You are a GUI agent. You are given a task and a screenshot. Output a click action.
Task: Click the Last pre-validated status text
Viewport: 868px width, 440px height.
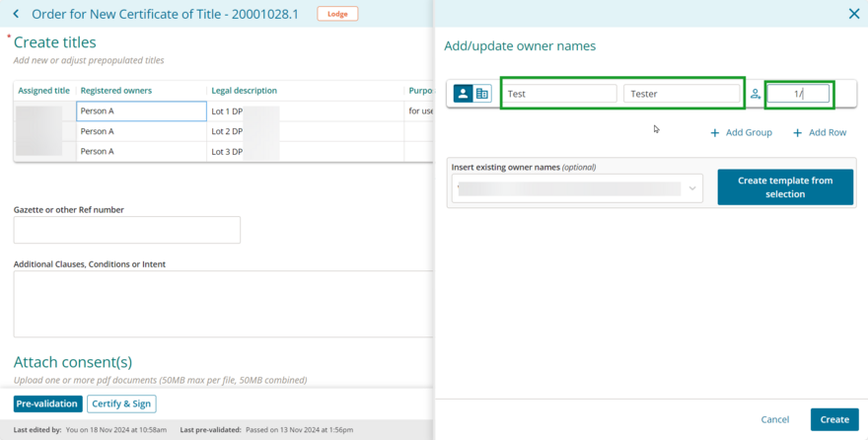(266, 429)
